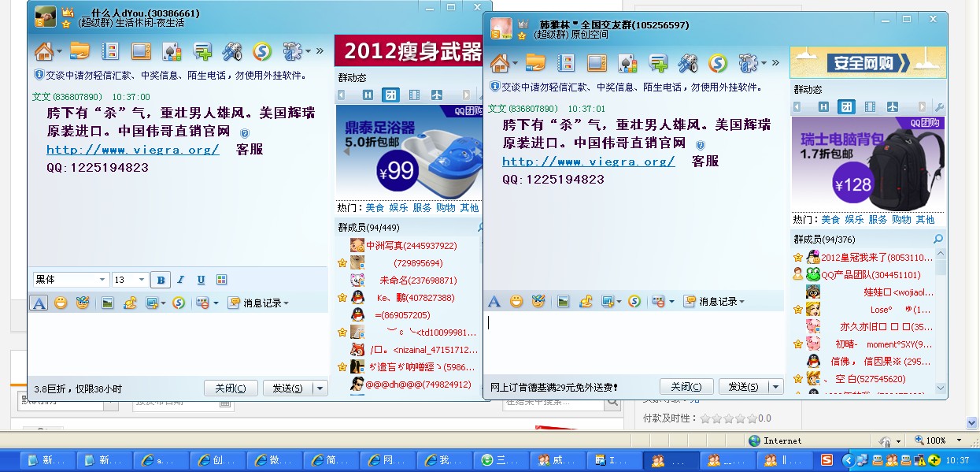Toggle underline text formatting

(x=202, y=279)
